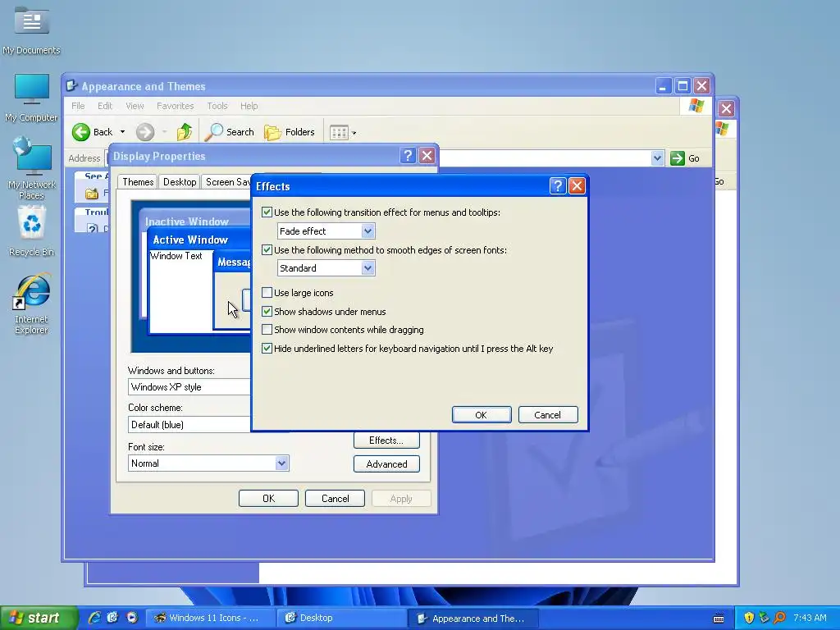Click OK in the Effects dialog
The width and height of the screenshot is (840, 630).
(x=481, y=414)
